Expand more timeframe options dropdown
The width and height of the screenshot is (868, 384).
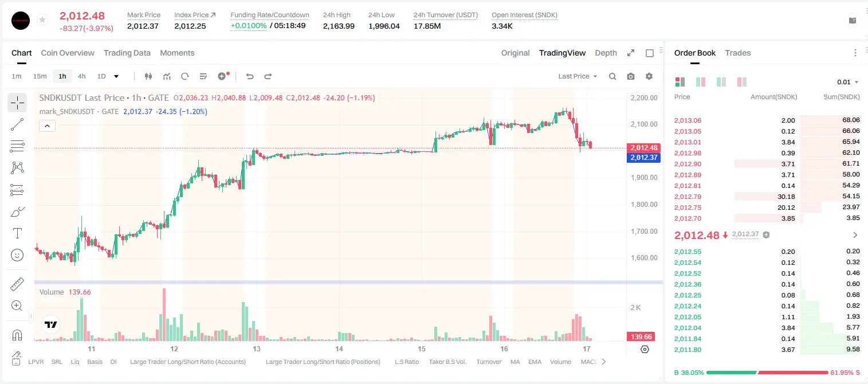[116, 76]
